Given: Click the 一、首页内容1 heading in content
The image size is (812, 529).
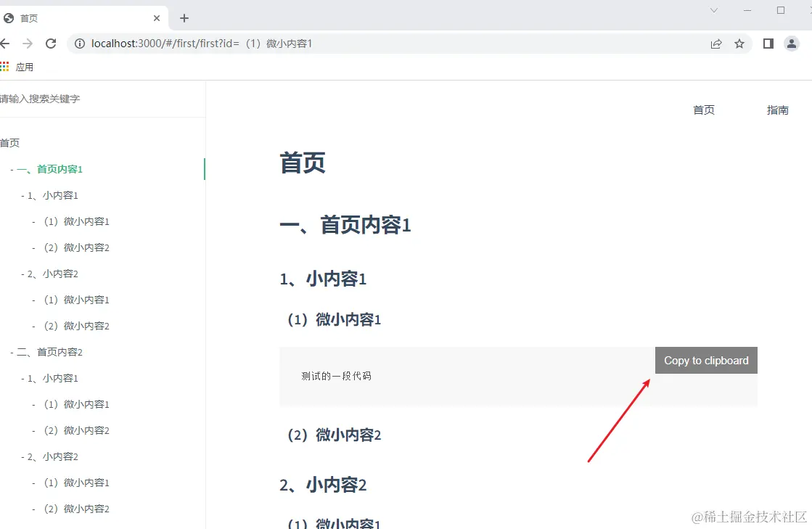Looking at the screenshot, I should click(x=345, y=225).
